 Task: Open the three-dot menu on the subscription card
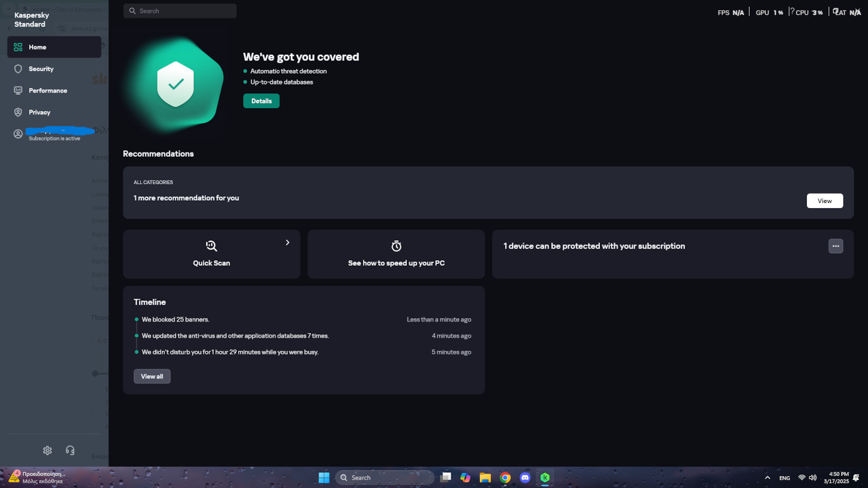pyautogui.click(x=835, y=246)
